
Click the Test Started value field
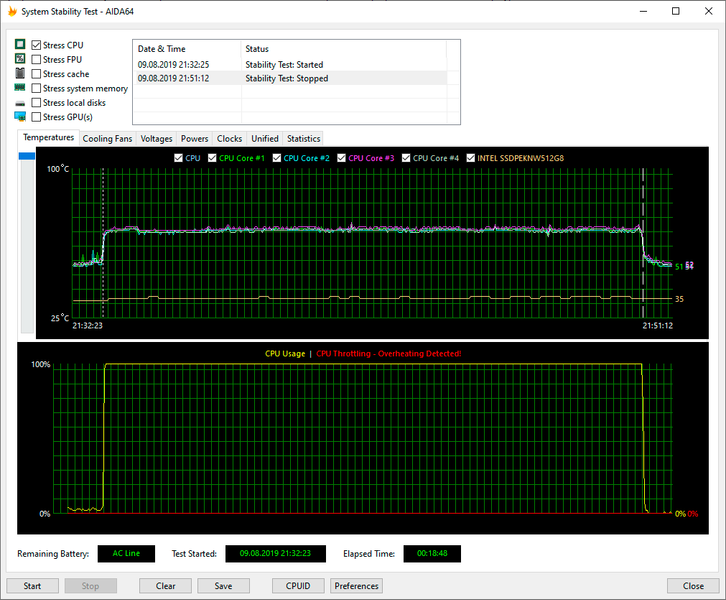[x=275, y=553]
